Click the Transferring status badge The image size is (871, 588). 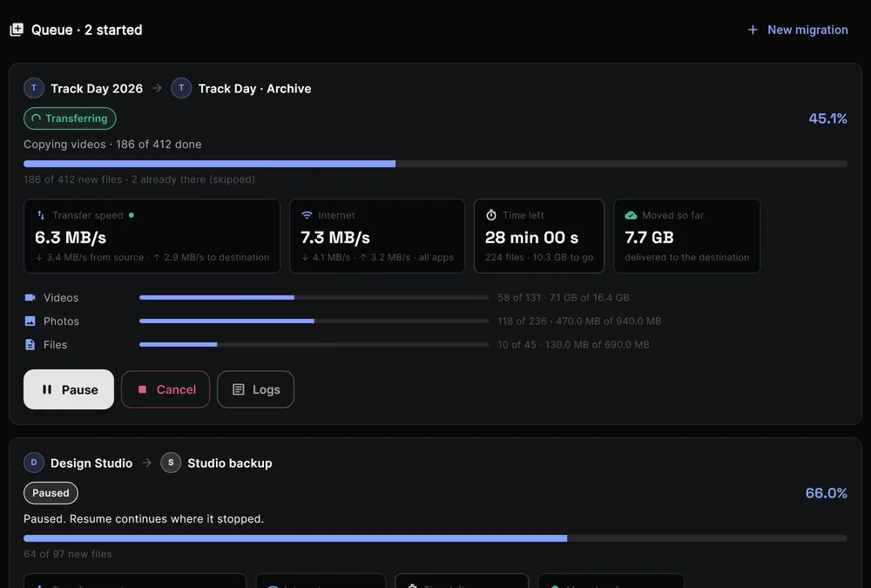click(x=70, y=118)
